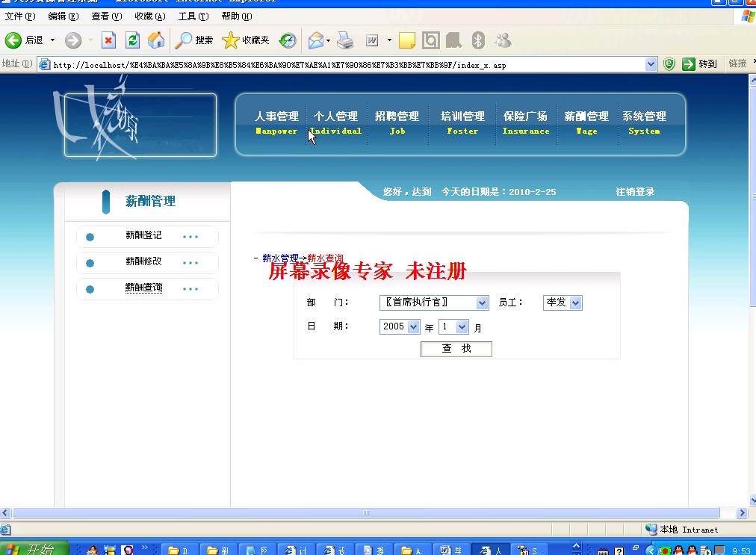Open the Edit button dropdown arrow

tap(389, 40)
